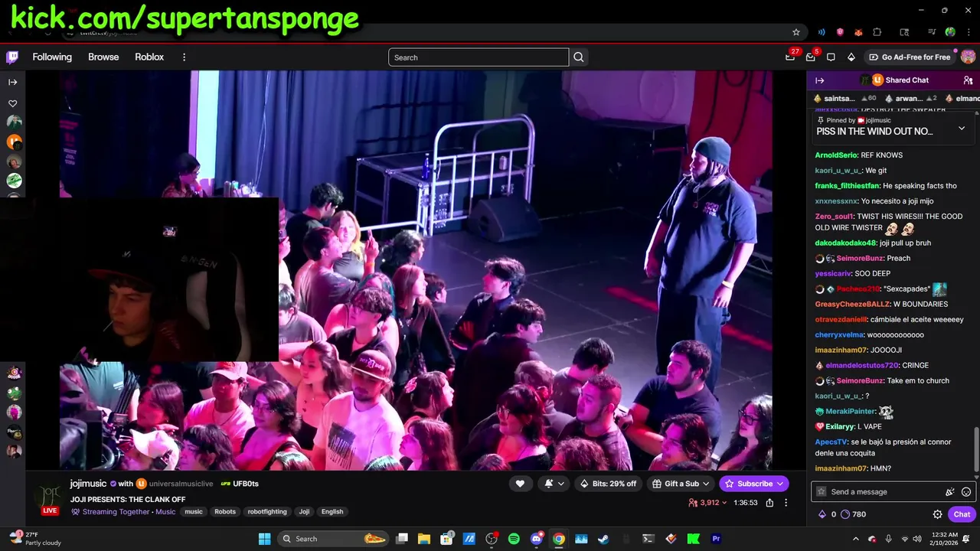Send message with Chat button
The width and height of the screenshot is (980, 551).
pyautogui.click(x=962, y=514)
